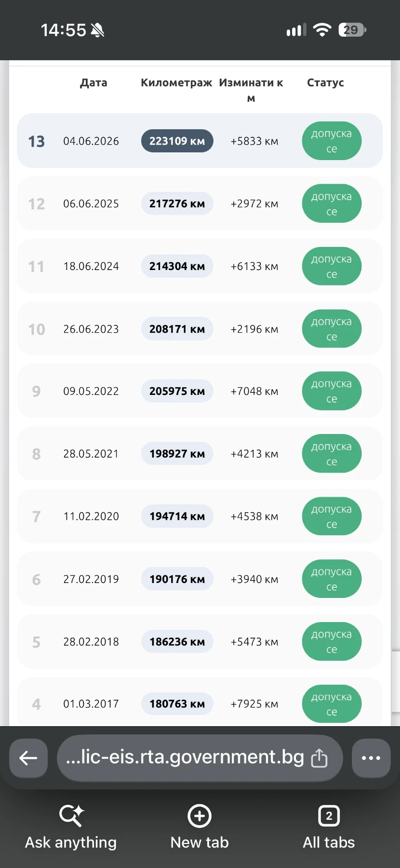Viewport: 400px width, 868px height.
Task: Open the three-dots browser menu
Action: point(371,758)
